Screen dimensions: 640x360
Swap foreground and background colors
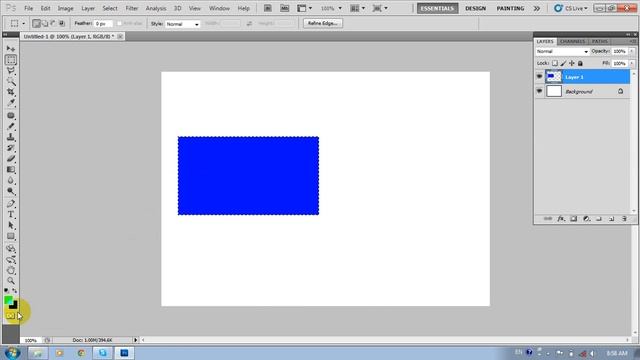click(15, 291)
